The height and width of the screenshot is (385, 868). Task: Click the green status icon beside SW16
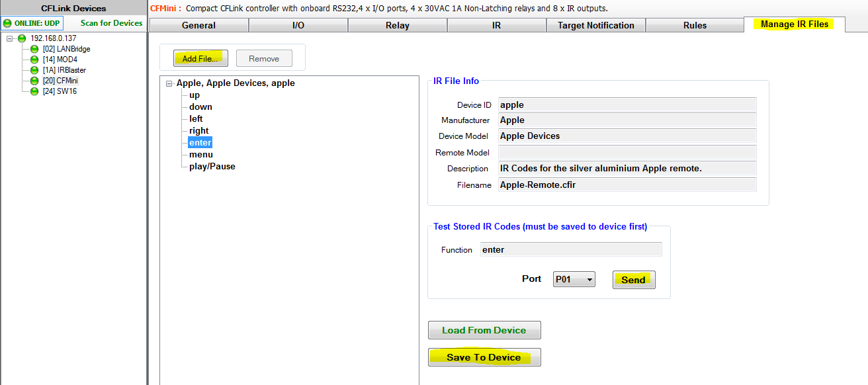[x=34, y=91]
